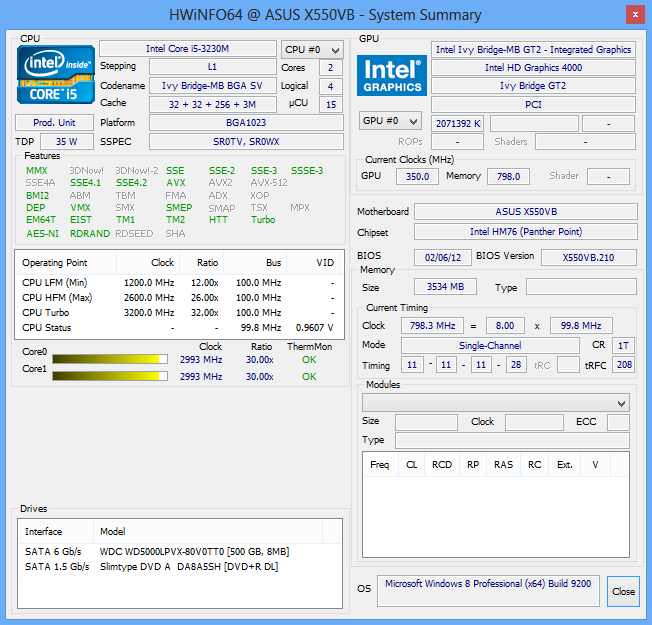Click the tRFC 208 value
The image size is (652, 625).
coord(623,365)
